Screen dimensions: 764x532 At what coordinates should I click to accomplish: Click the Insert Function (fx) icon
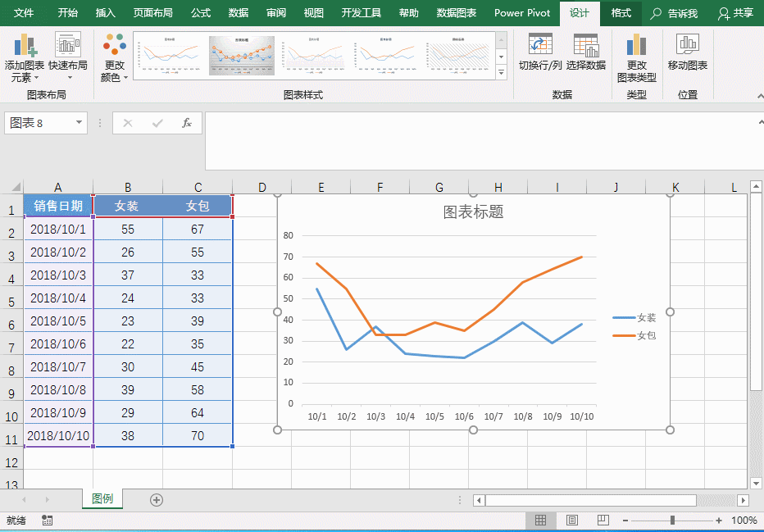[187, 123]
